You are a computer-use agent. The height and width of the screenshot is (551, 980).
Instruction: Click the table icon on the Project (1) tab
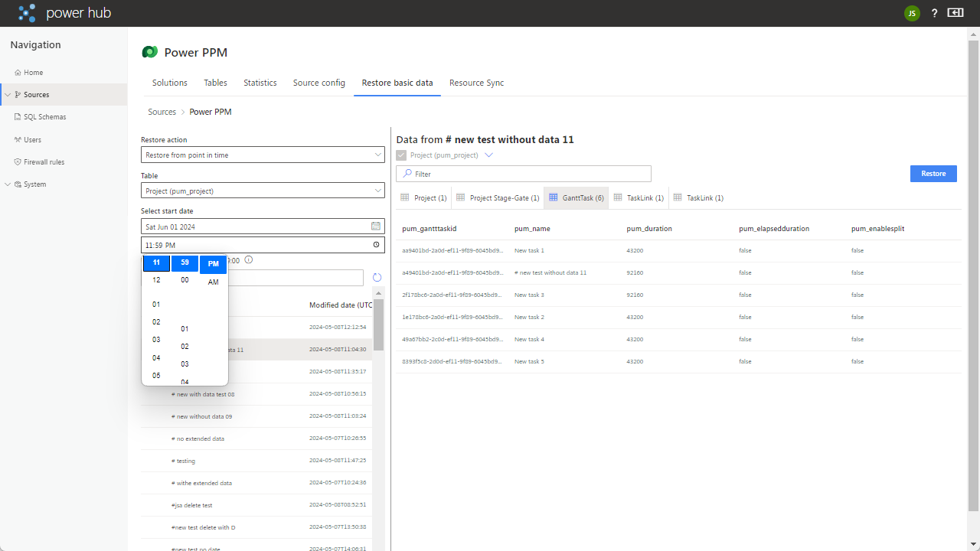click(x=405, y=197)
